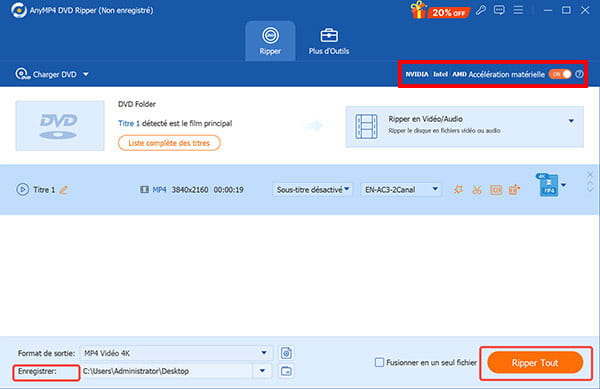Click the 00:00:19 duration text
The height and width of the screenshot is (389, 600).
[228, 190]
